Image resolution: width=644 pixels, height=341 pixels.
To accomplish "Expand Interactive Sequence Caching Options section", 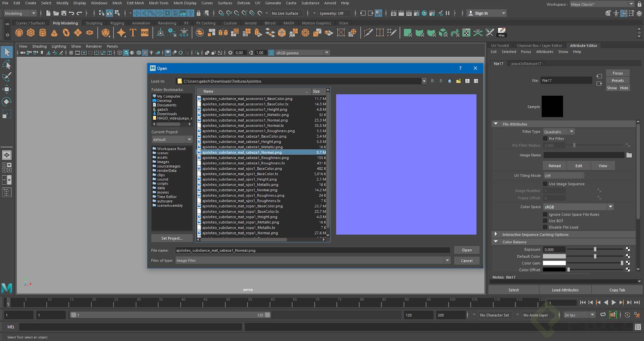I will coord(495,234).
